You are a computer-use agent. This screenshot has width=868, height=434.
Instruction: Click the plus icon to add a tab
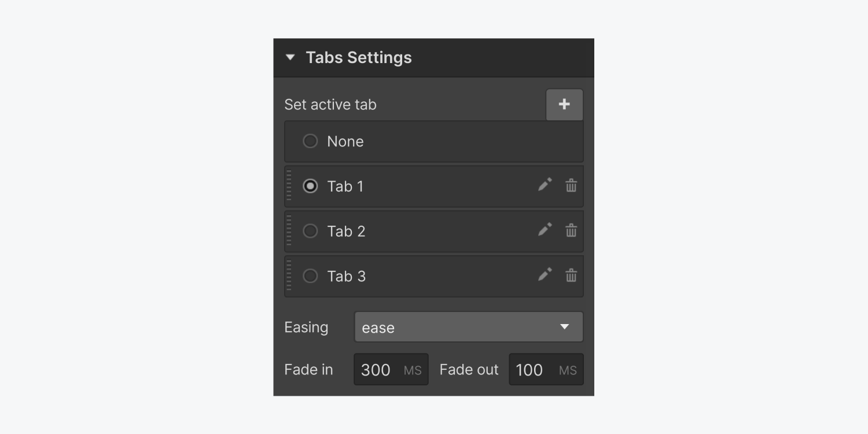coord(564,104)
